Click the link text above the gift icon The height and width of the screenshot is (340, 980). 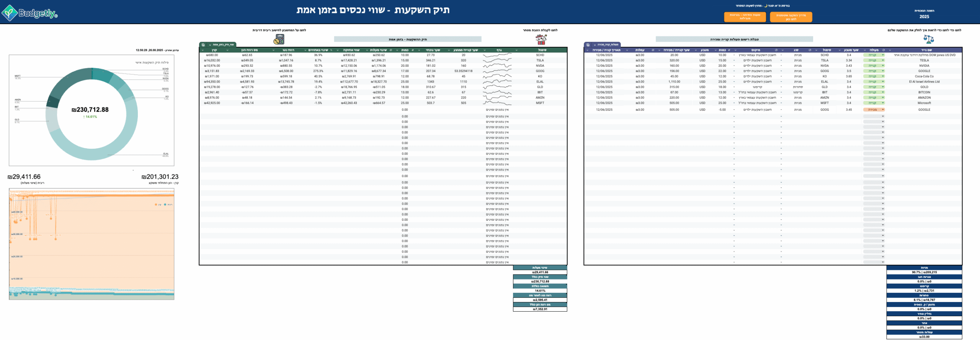click(540, 30)
